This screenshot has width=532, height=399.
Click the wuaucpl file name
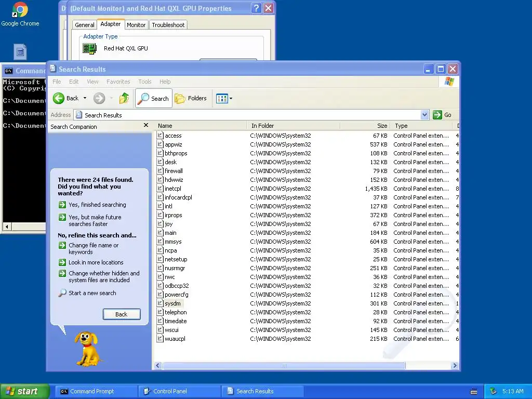point(175,339)
